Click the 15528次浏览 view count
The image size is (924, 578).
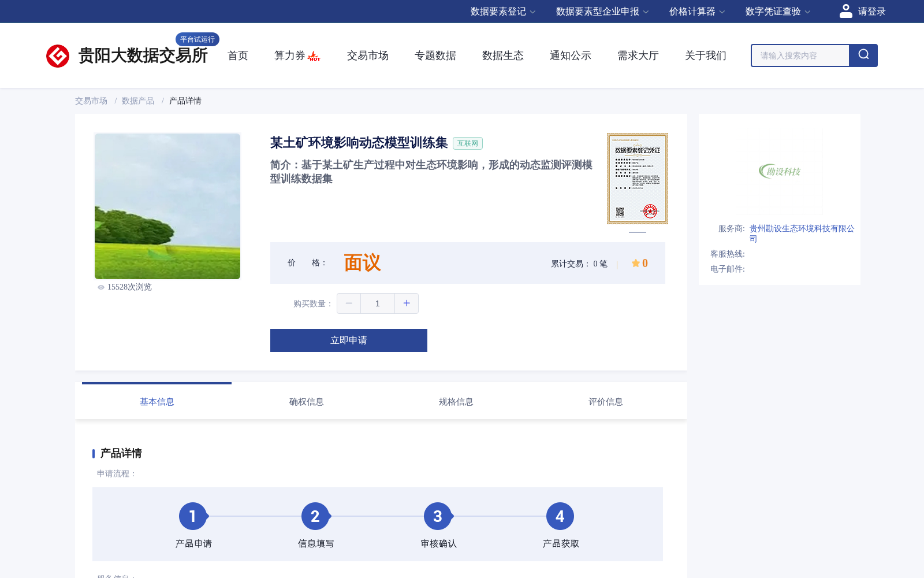tap(129, 287)
